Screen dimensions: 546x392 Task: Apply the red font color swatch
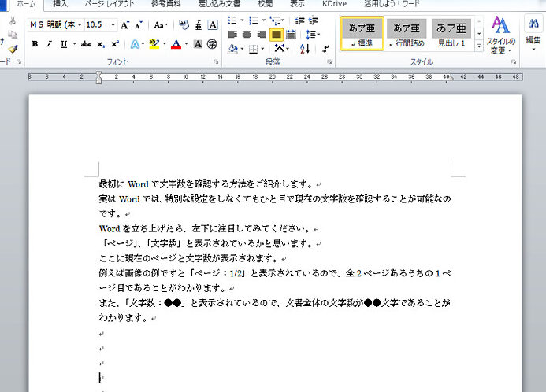175,44
